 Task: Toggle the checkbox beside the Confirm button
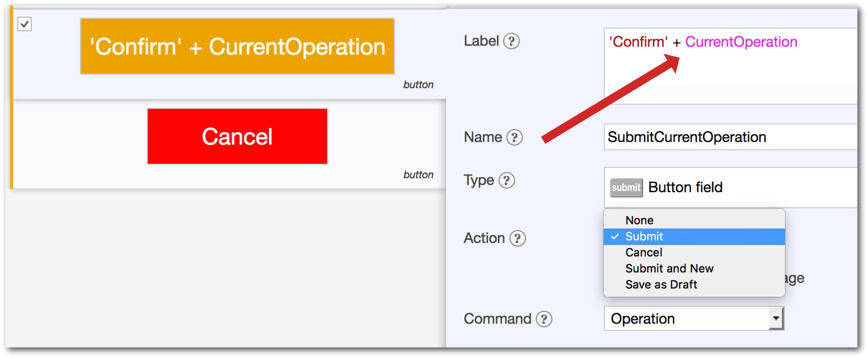(x=25, y=24)
